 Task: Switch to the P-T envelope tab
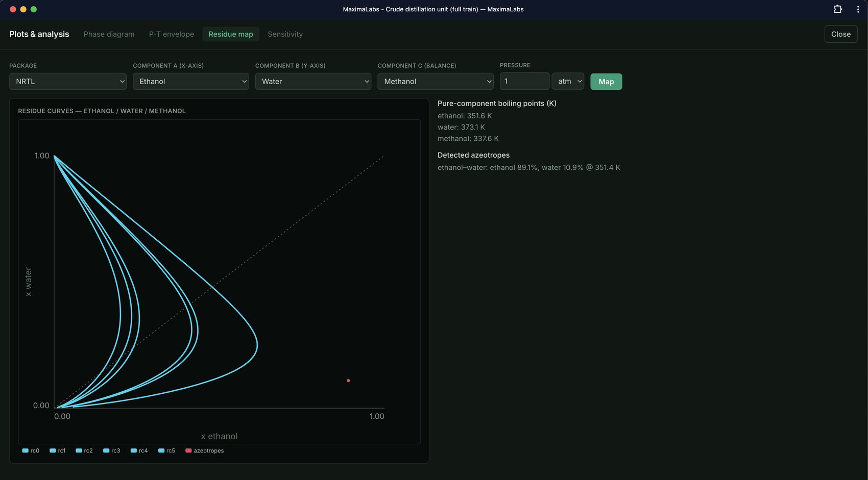pos(172,34)
